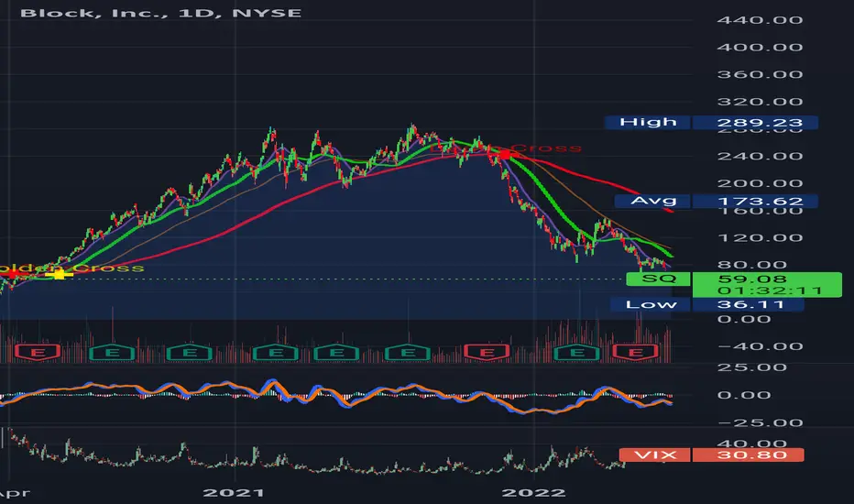Image resolution: width=854 pixels, height=504 pixels.
Task: Click the red VIX label
Action: click(654, 455)
